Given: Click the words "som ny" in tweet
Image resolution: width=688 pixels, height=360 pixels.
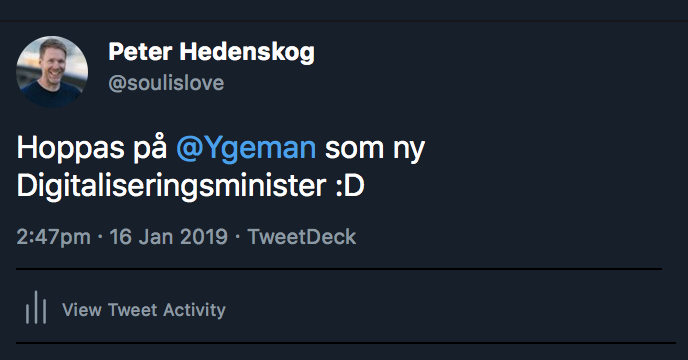Looking at the screenshot, I should coord(375,149).
